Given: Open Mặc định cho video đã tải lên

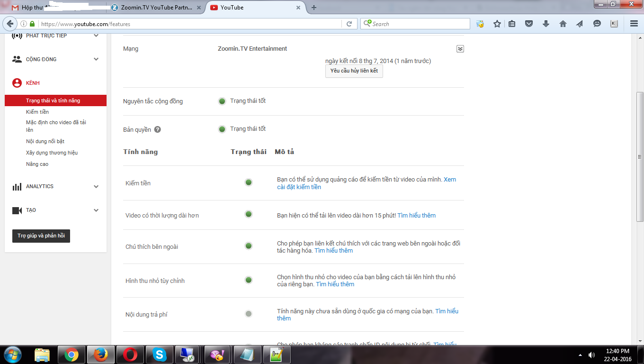Looking at the screenshot, I should tap(56, 126).
